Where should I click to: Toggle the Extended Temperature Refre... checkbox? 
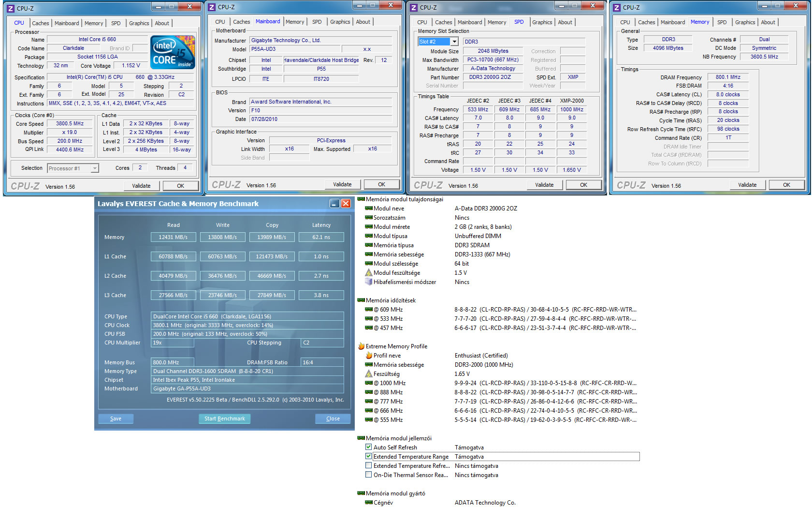click(369, 466)
